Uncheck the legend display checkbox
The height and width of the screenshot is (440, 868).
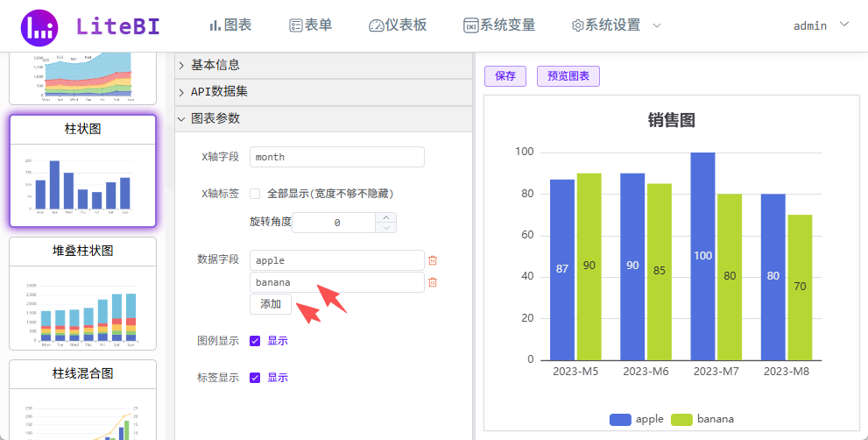point(255,341)
